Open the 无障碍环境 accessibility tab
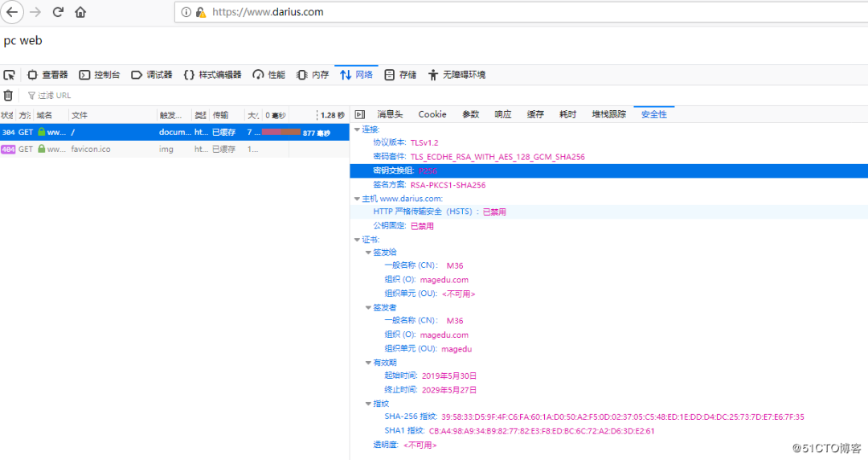Screen dimensions: 868x460 point(457,75)
